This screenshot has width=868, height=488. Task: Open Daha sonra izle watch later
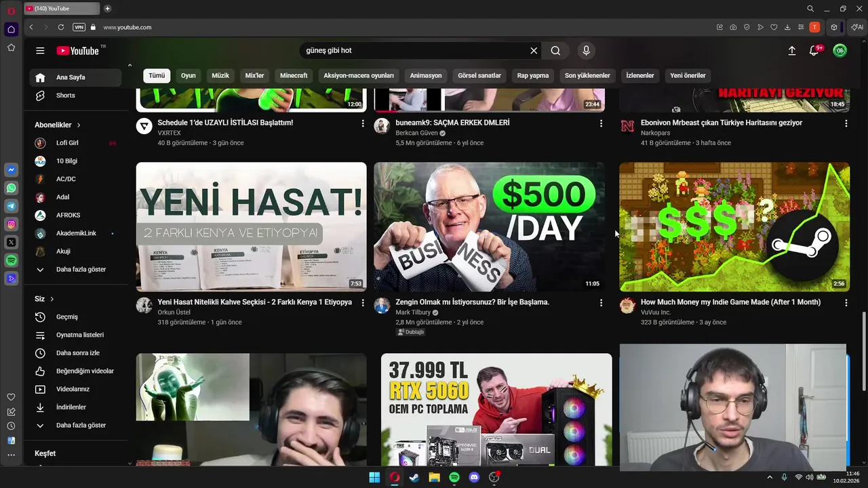click(75, 353)
